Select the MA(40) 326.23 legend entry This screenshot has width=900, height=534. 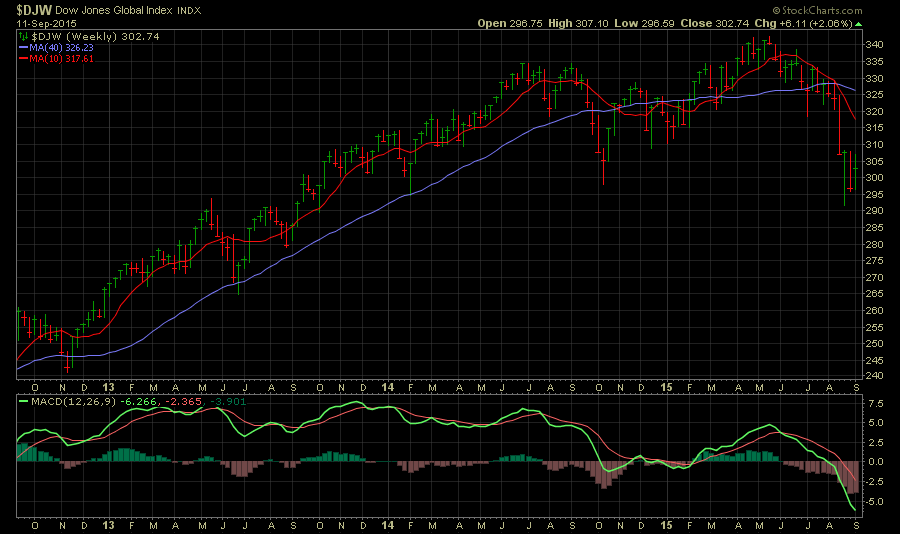[61, 48]
